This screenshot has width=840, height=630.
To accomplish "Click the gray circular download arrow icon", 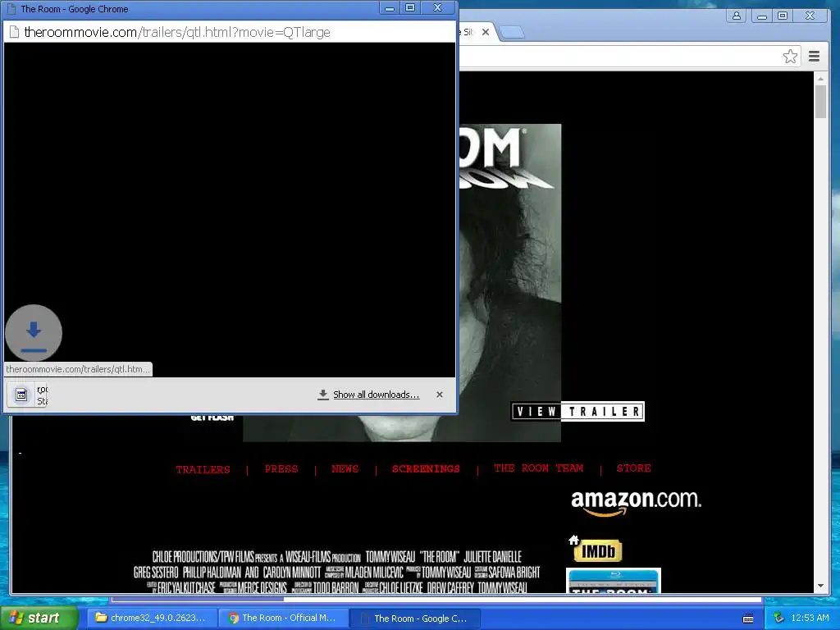I will coord(33,333).
